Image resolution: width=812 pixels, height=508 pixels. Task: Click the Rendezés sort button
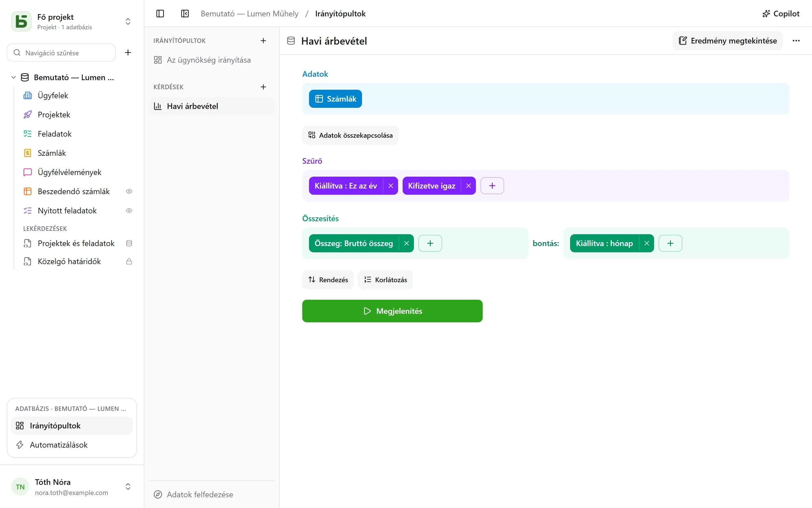(x=328, y=279)
